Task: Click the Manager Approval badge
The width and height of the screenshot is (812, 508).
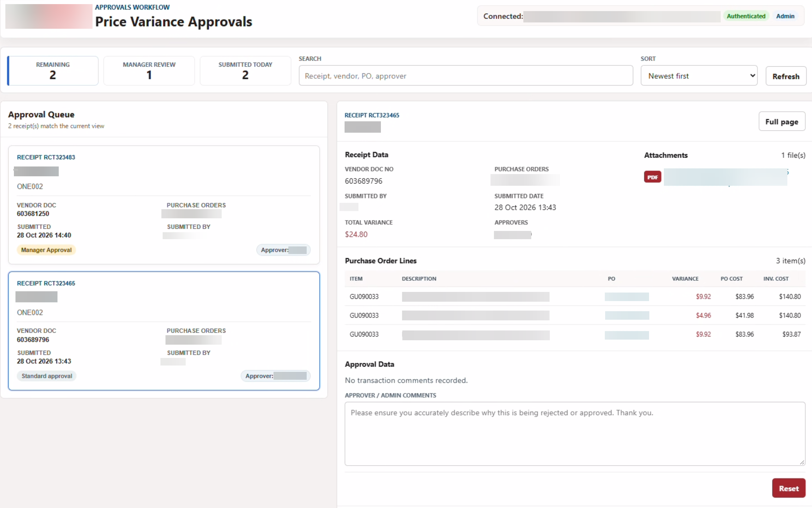Action: 46,250
